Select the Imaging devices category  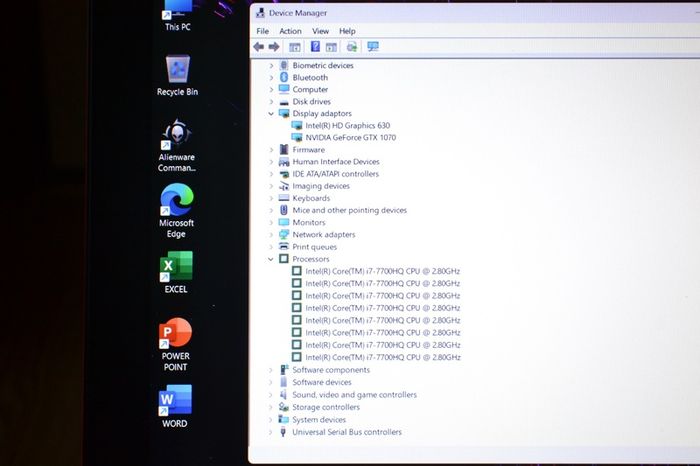pyautogui.click(x=321, y=186)
